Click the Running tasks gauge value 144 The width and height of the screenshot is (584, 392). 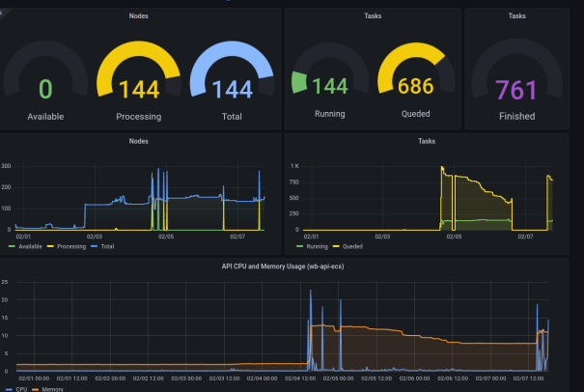pyautogui.click(x=329, y=86)
